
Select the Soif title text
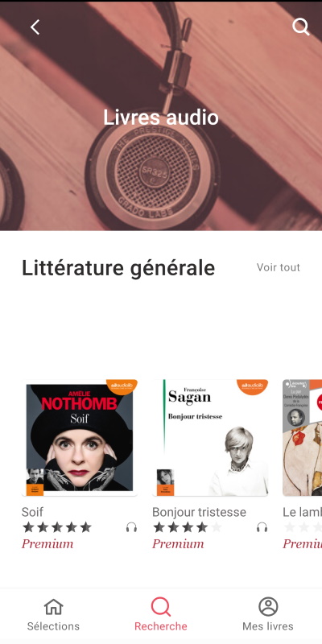[x=32, y=512]
